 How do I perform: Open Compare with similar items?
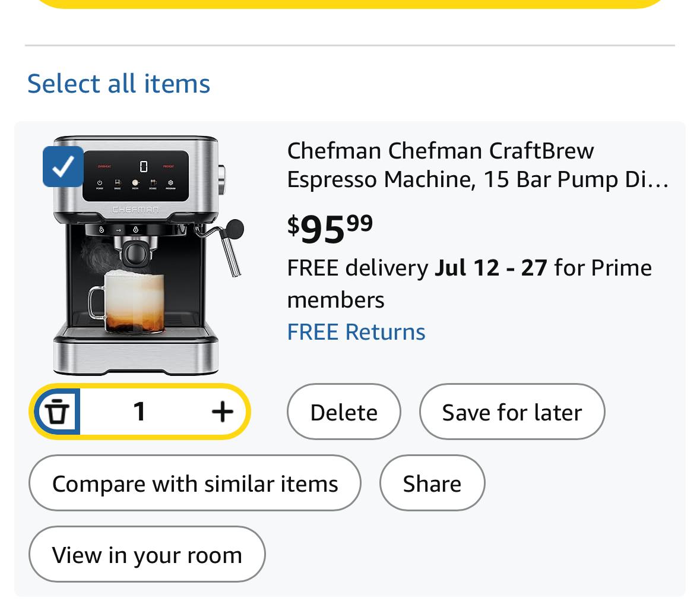(195, 483)
